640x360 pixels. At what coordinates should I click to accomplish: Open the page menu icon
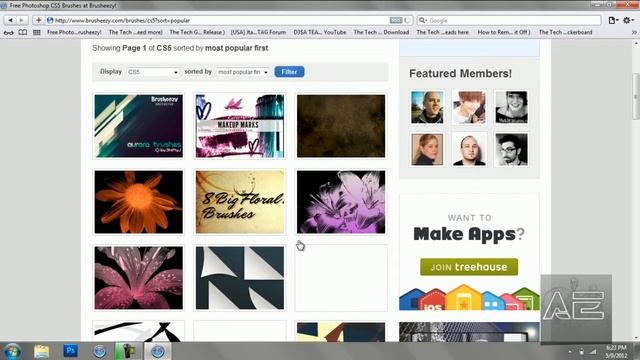click(x=613, y=20)
